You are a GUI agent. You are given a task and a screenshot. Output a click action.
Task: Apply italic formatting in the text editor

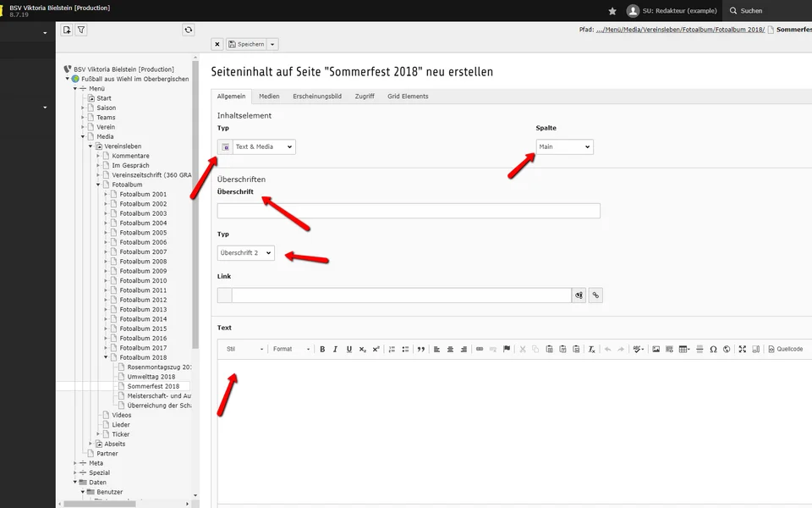[335, 349]
